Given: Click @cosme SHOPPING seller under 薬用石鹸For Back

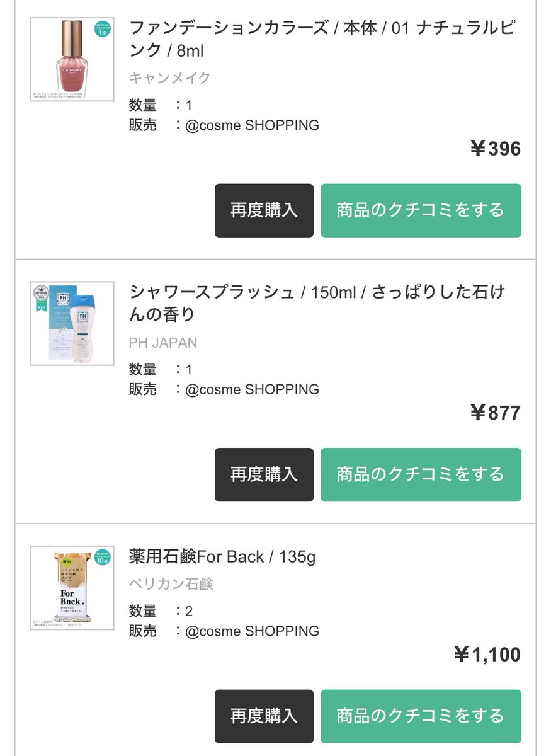Looking at the screenshot, I should [x=252, y=631].
